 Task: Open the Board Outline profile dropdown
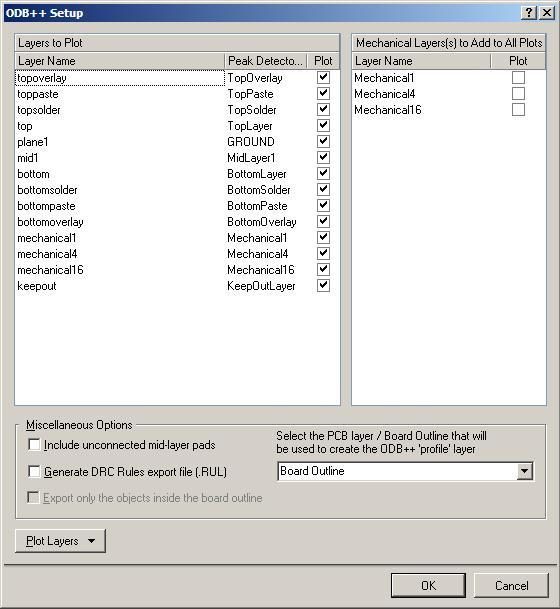tap(524, 471)
